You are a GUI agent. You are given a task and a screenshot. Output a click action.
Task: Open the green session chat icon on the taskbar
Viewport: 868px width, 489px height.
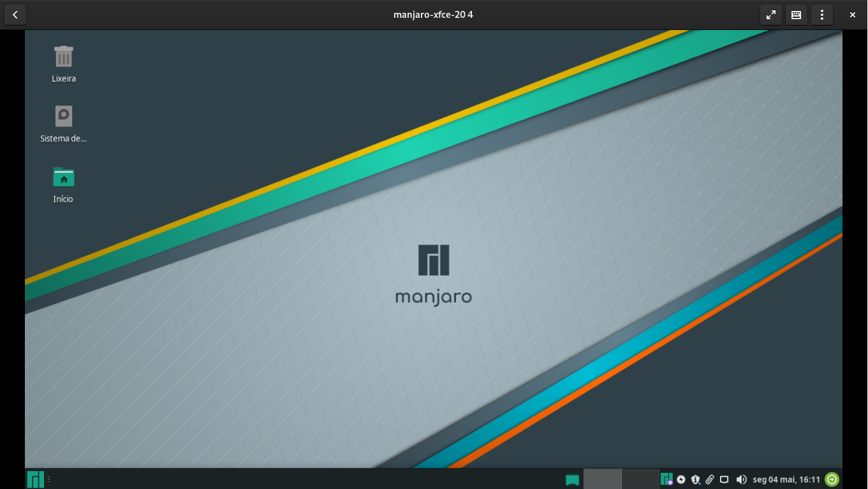tap(572, 479)
